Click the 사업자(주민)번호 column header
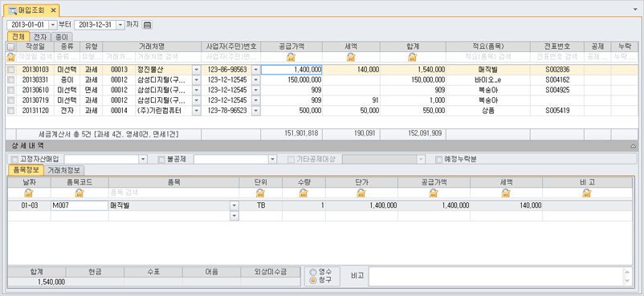Image resolution: width=644 pixels, height=296 pixels. [x=230, y=47]
